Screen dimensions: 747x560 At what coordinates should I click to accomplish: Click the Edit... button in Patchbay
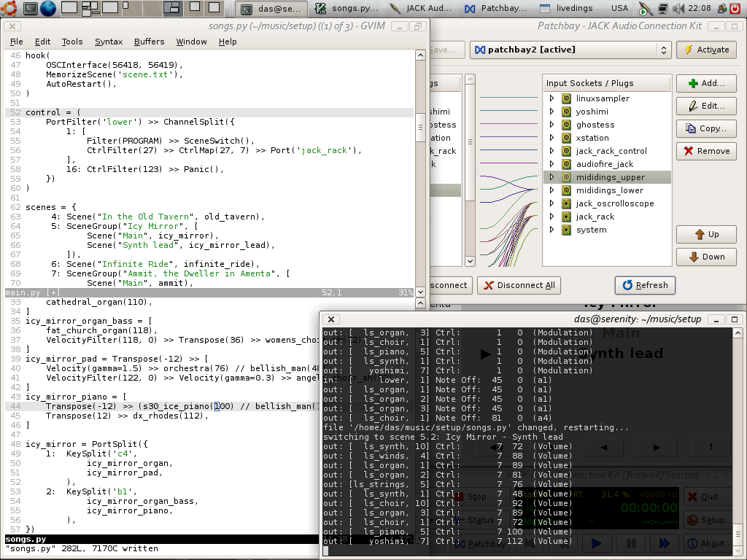(x=706, y=106)
